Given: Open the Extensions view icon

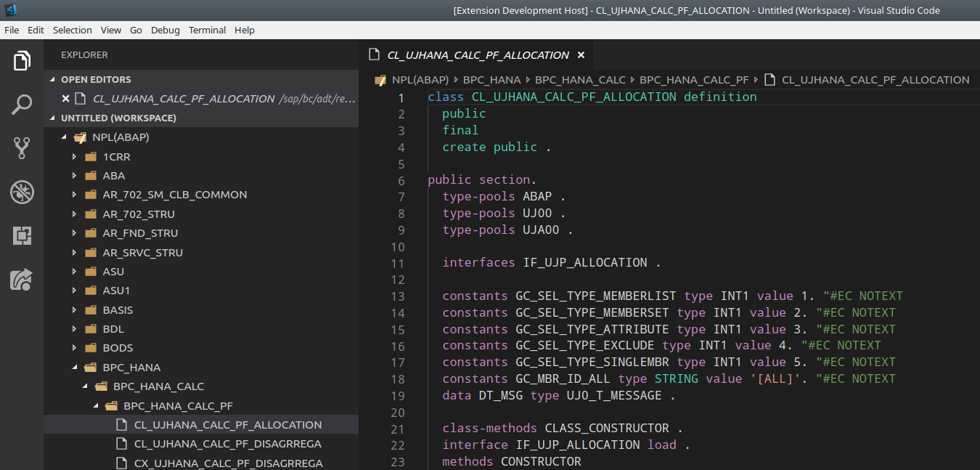Looking at the screenshot, I should [22, 235].
